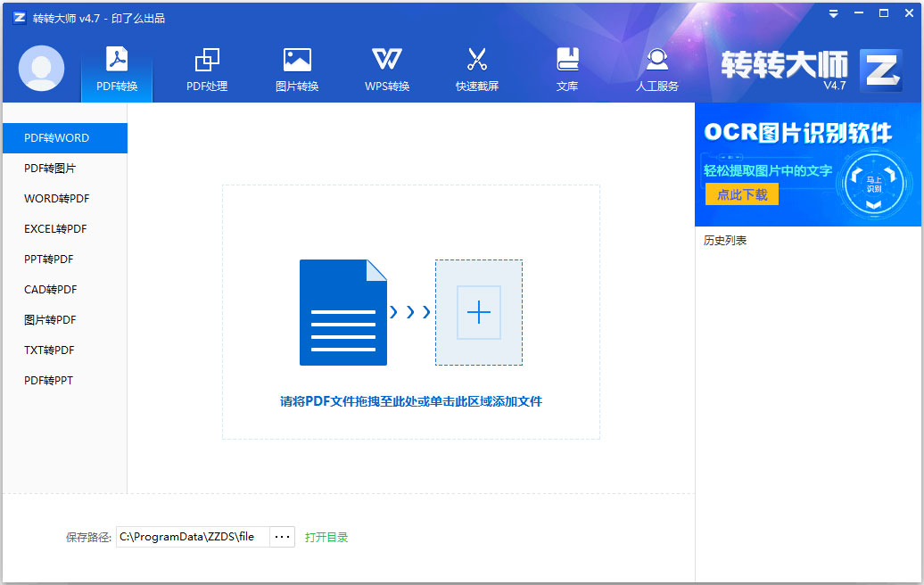This screenshot has width=924, height=585.
Task: Click the Z app logo in title bar
Action: tap(20, 18)
